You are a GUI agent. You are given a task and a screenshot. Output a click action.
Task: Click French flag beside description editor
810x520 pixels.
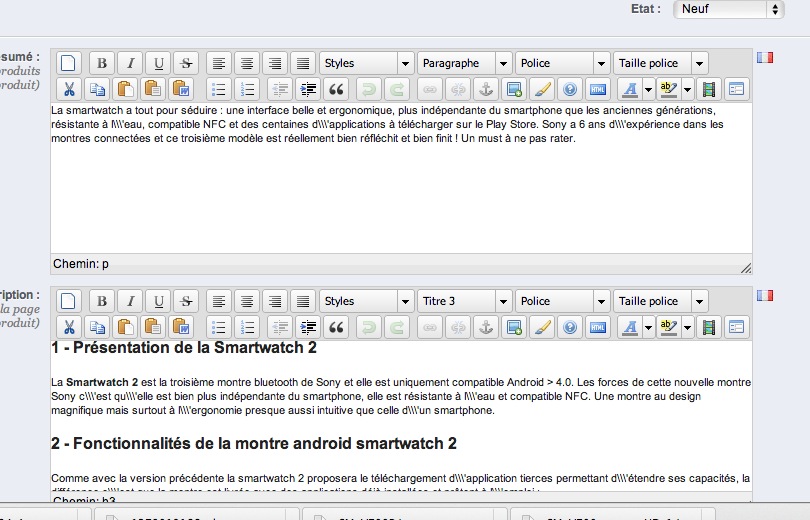coord(765,295)
